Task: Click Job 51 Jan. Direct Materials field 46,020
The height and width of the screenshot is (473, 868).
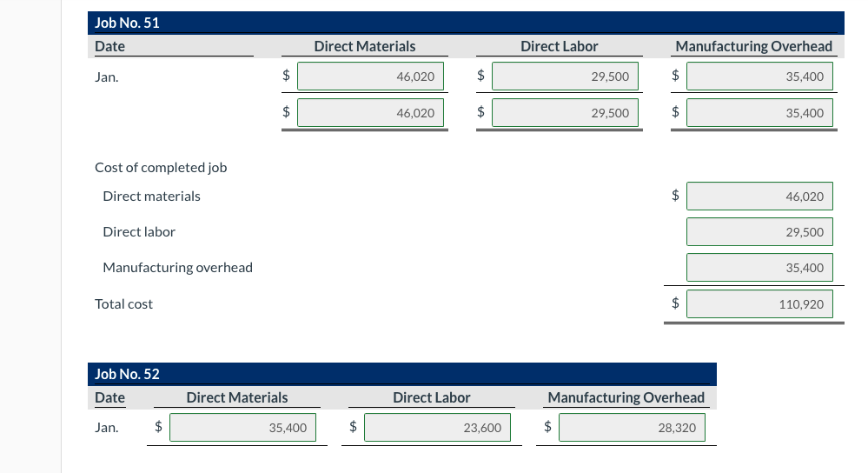Action: coord(370,77)
